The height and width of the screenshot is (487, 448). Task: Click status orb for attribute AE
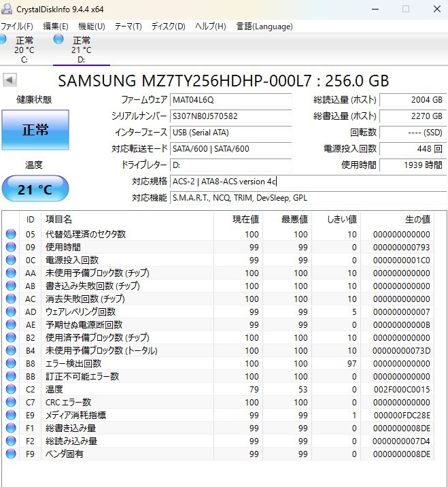pos(11,324)
